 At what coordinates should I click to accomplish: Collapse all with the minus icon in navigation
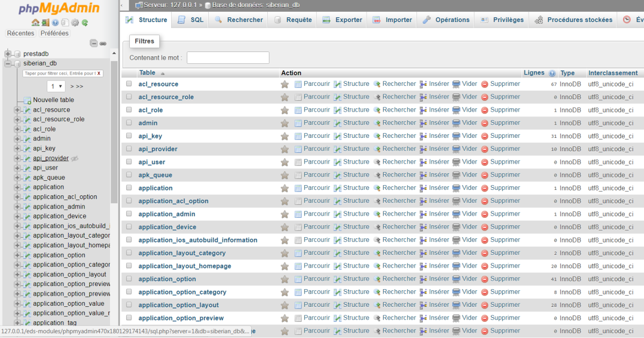94,43
